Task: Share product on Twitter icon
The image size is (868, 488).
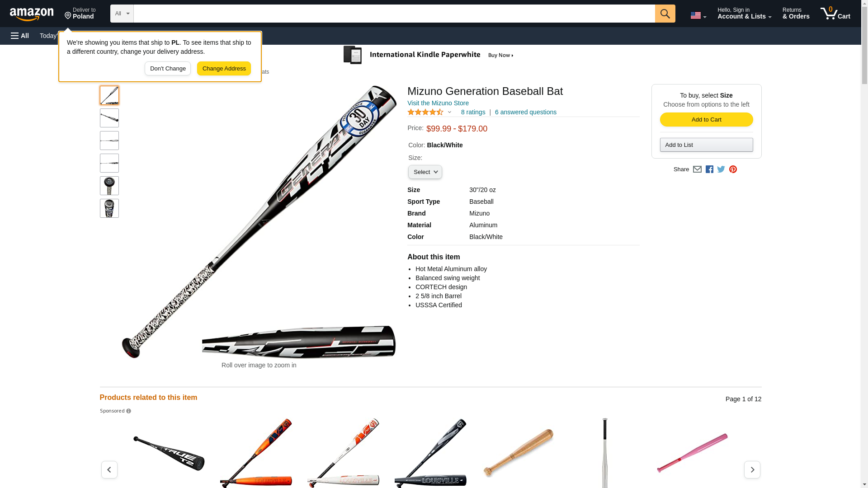Action: tap(721, 169)
